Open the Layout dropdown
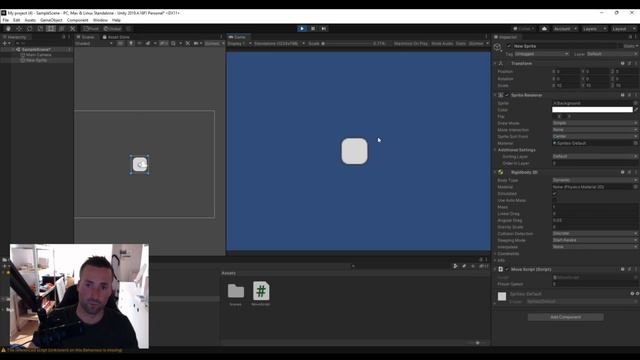Viewport: 640px width, 360px height. [x=623, y=29]
